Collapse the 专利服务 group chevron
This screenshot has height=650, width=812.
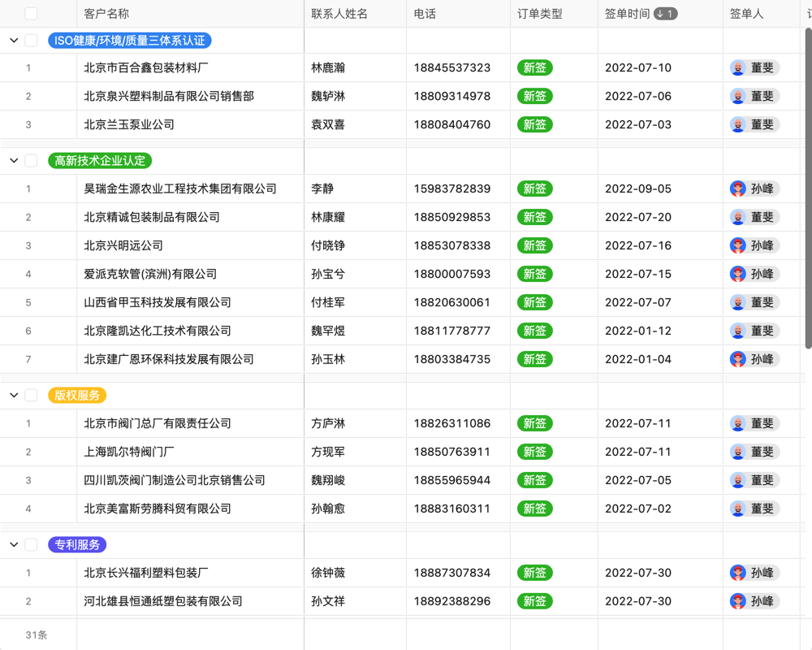coord(13,544)
